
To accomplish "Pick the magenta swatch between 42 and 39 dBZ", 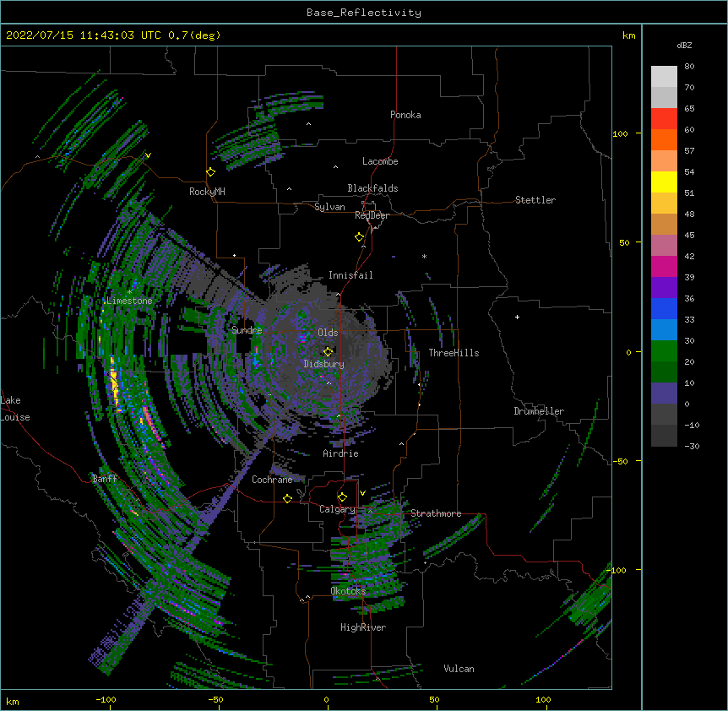I will point(664,266).
